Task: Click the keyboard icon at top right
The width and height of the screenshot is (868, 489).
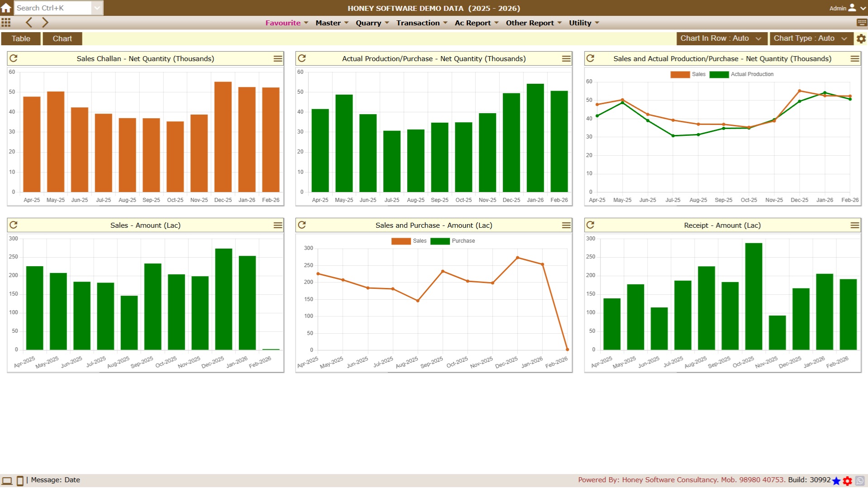Action: pyautogui.click(x=862, y=23)
